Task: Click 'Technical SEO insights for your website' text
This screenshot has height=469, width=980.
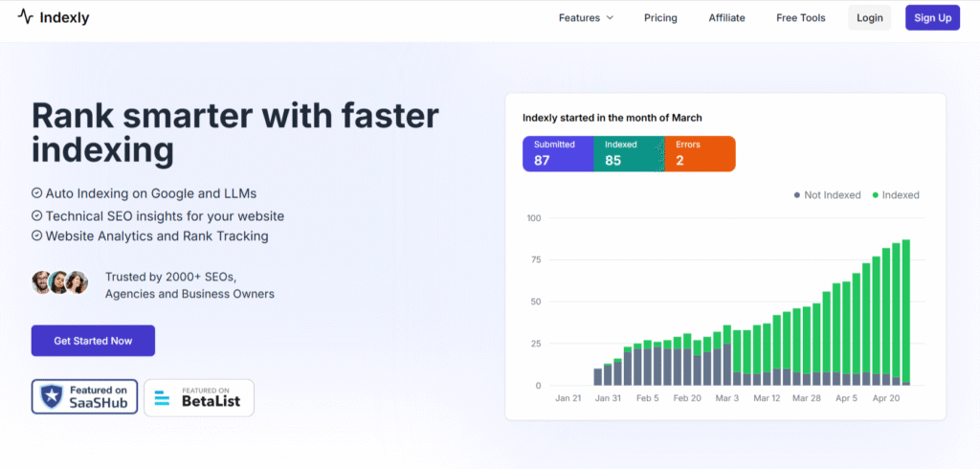Action: [x=165, y=216]
